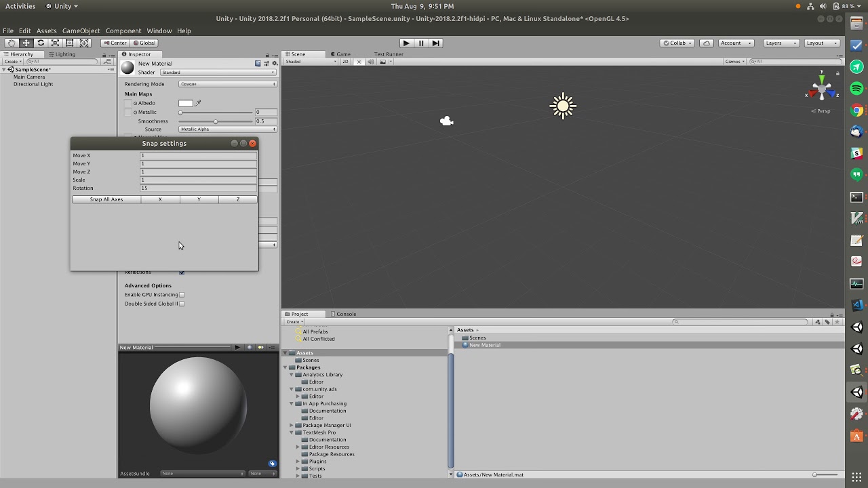Select the Move tool
This screenshot has width=868, height=488.
click(26, 43)
